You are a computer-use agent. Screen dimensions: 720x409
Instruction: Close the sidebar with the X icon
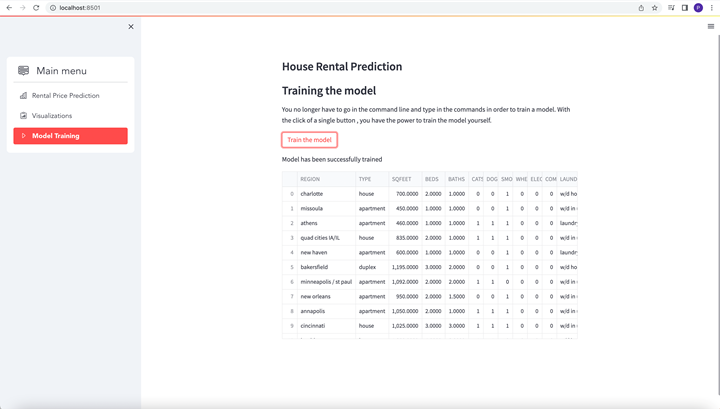point(131,27)
